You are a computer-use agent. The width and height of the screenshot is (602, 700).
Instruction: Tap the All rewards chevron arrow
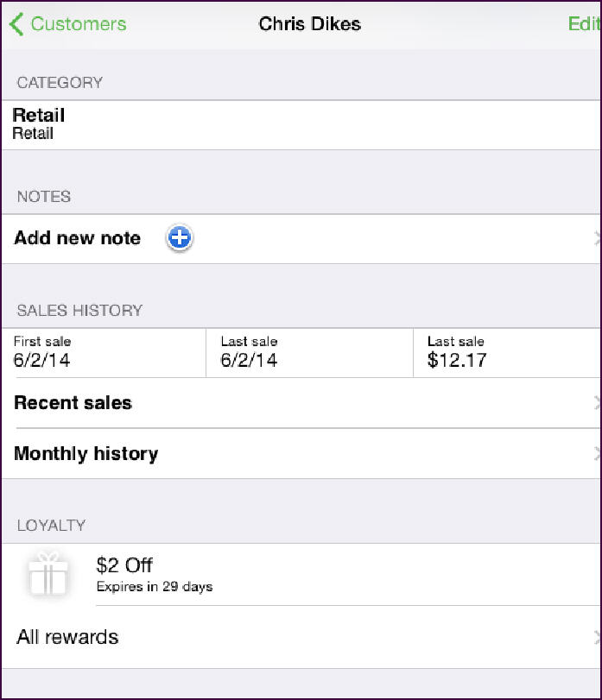[597, 638]
